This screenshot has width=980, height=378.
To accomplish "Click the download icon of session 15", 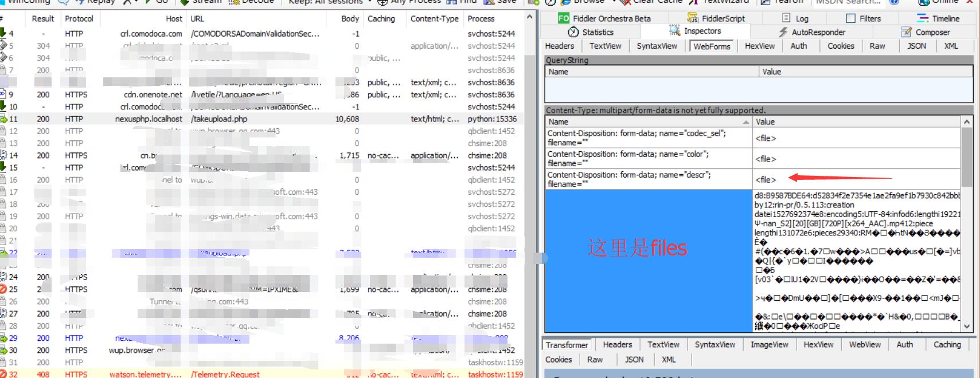I will click(x=3, y=167).
